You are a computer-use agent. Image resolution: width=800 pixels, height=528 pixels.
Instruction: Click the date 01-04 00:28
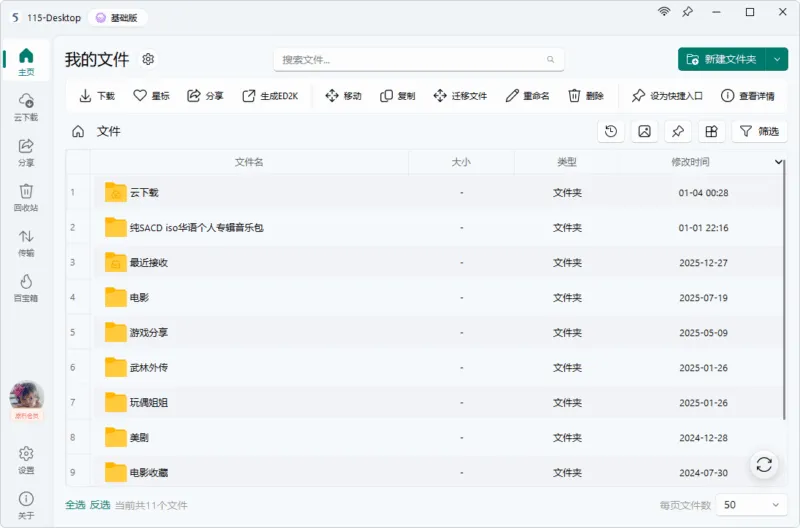(703, 193)
